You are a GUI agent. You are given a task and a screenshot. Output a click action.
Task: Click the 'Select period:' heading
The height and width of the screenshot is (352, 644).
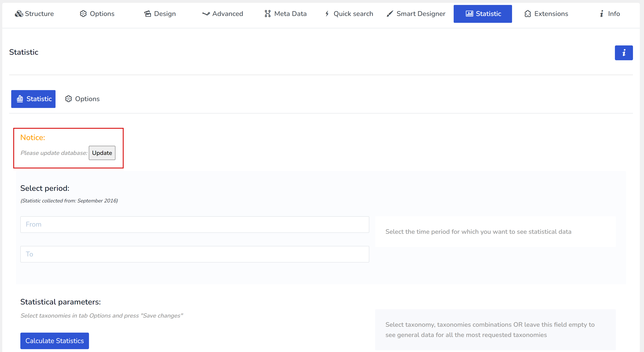coord(45,188)
